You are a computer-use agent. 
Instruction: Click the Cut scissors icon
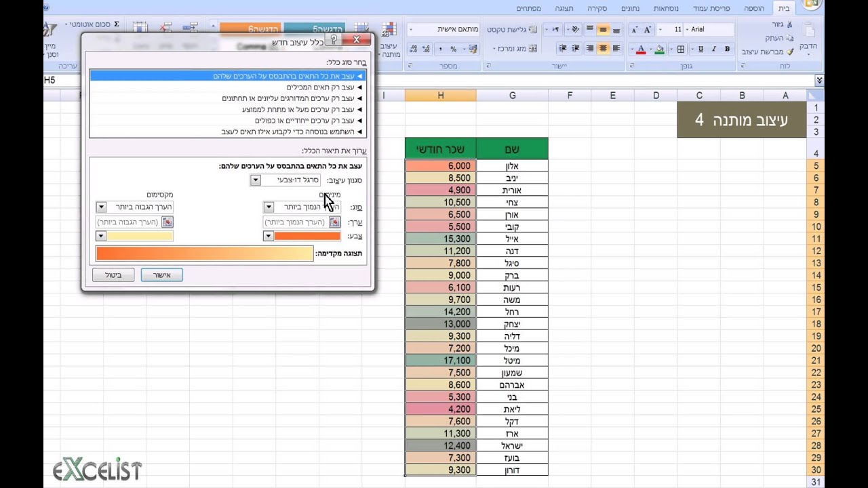point(789,24)
